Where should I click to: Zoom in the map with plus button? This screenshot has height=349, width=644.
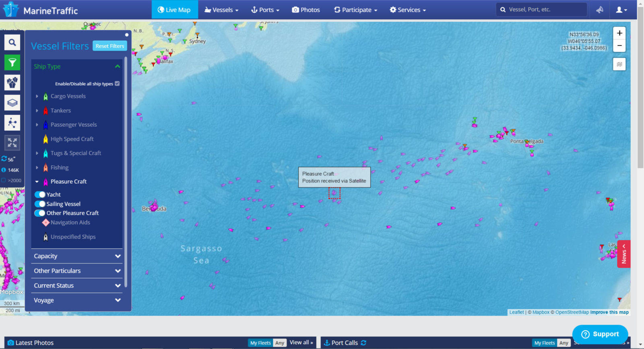point(619,33)
